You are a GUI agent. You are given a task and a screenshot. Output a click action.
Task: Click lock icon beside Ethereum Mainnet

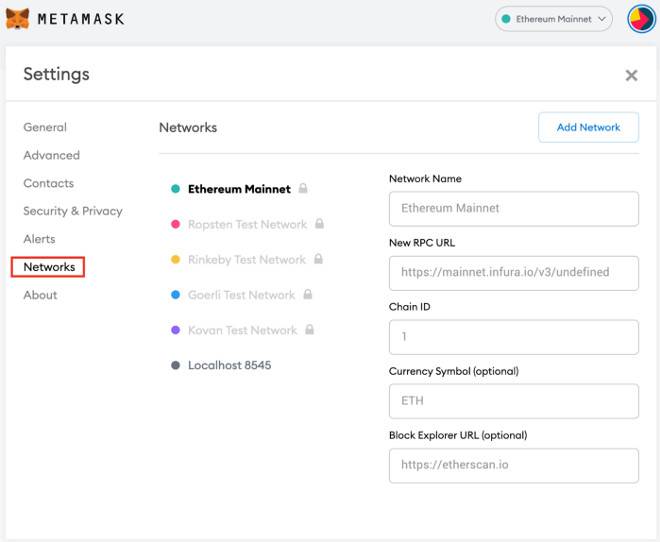pyautogui.click(x=303, y=189)
